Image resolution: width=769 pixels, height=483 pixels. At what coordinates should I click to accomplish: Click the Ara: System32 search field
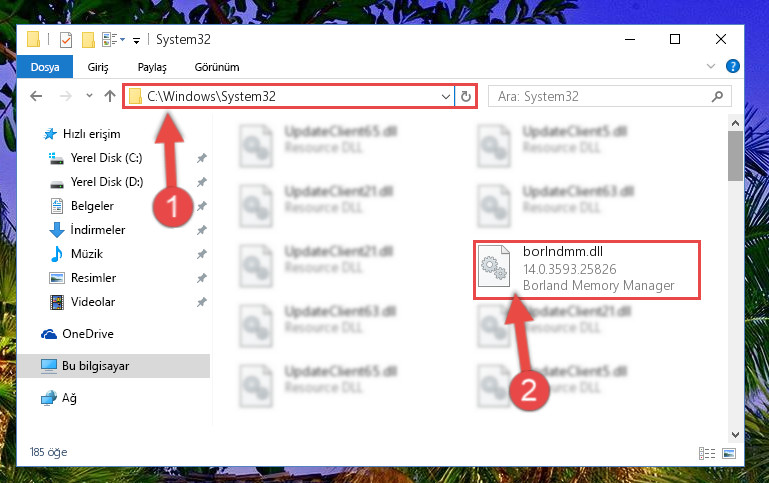[603, 96]
